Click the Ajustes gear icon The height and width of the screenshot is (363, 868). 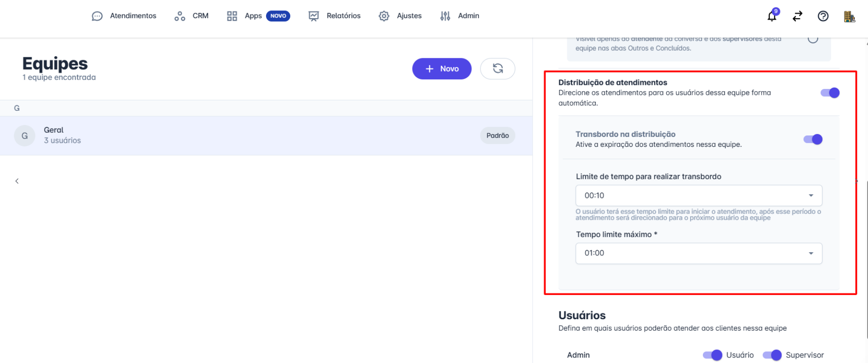pyautogui.click(x=384, y=16)
